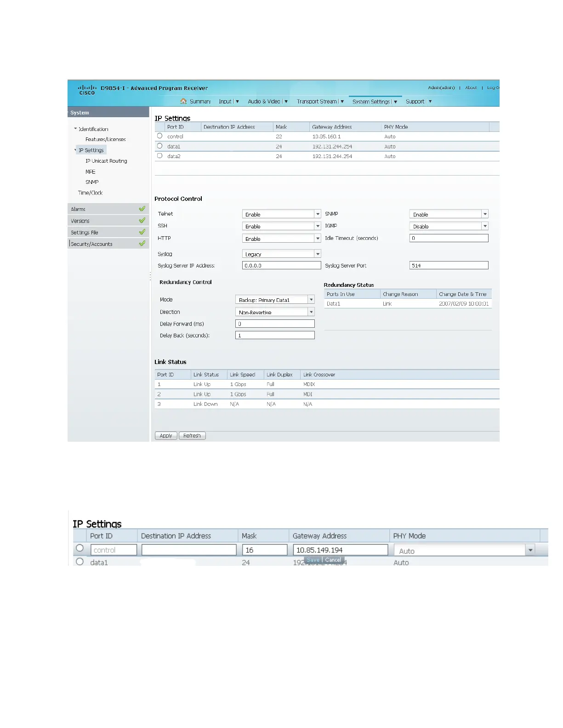Click the Admin(admin) user link
This screenshot has width=563, height=728.
coord(441,88)
